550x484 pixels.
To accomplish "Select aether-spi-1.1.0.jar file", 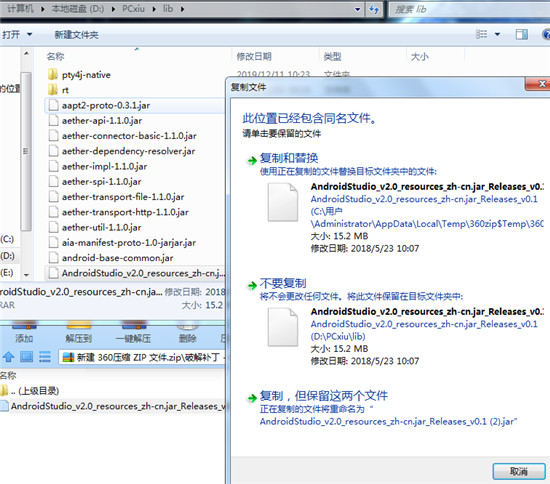I will coord(101,182).
